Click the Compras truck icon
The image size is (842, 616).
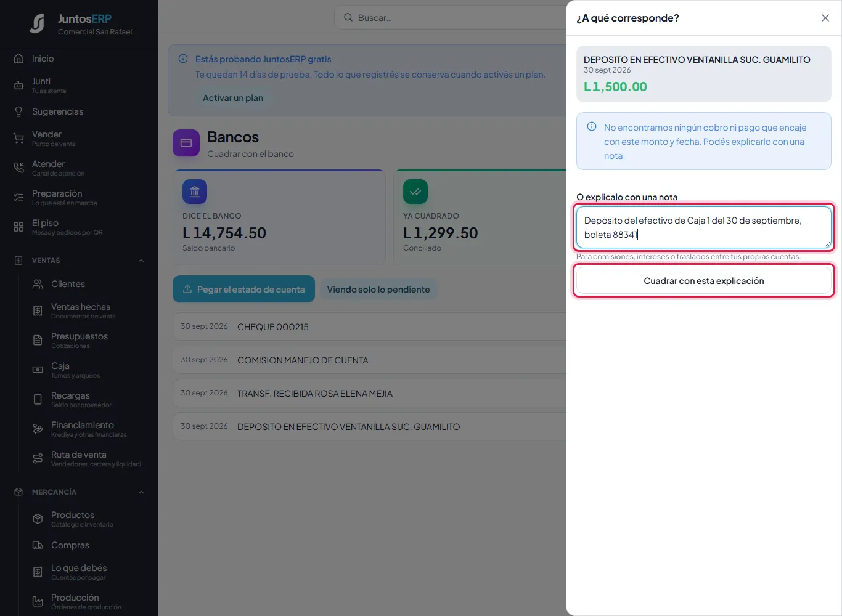tap(38, 545)
